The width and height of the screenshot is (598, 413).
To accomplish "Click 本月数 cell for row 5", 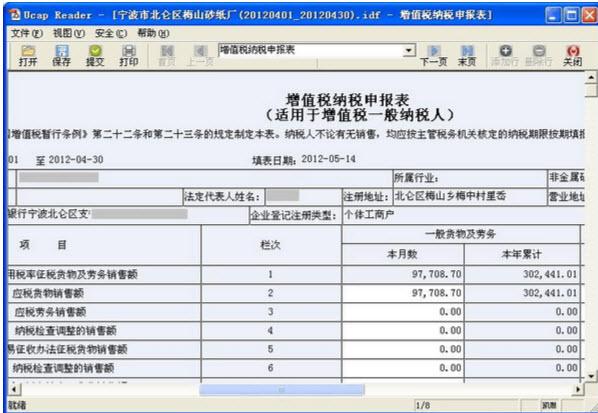I will 403,349.
